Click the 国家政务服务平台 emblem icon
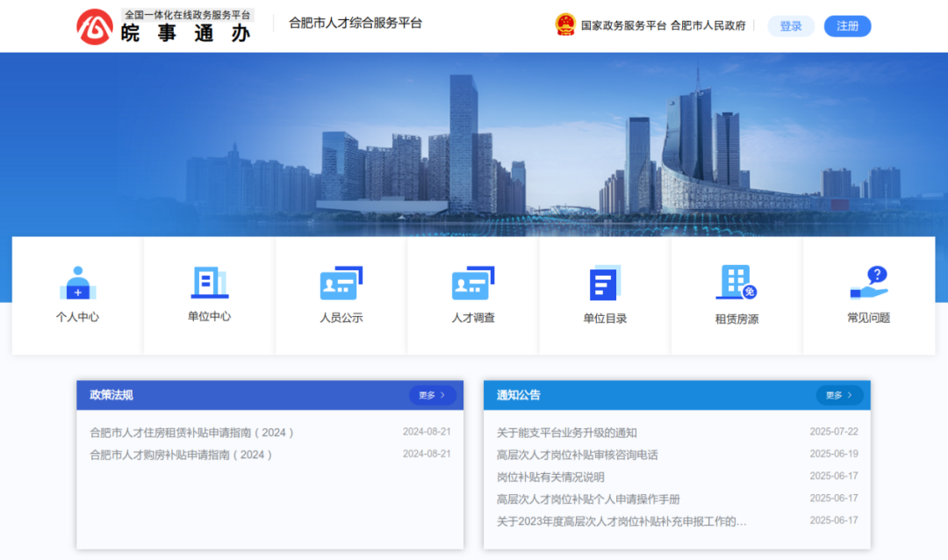Viewport: 948px width, 560px height. 562,25
